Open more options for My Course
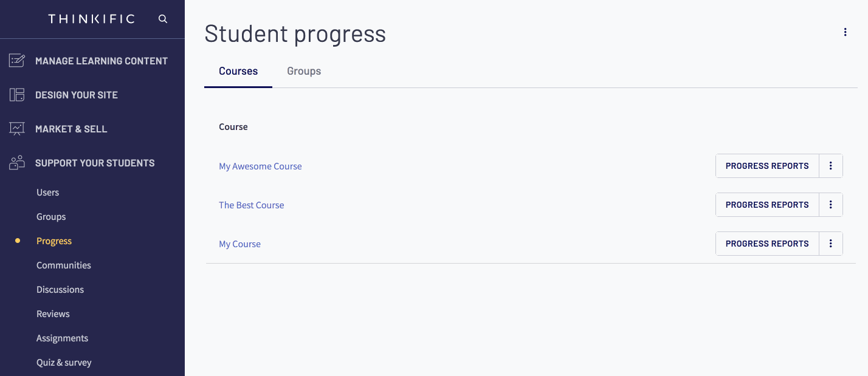The height and width of the screenshot is (376, 868). 831,244
